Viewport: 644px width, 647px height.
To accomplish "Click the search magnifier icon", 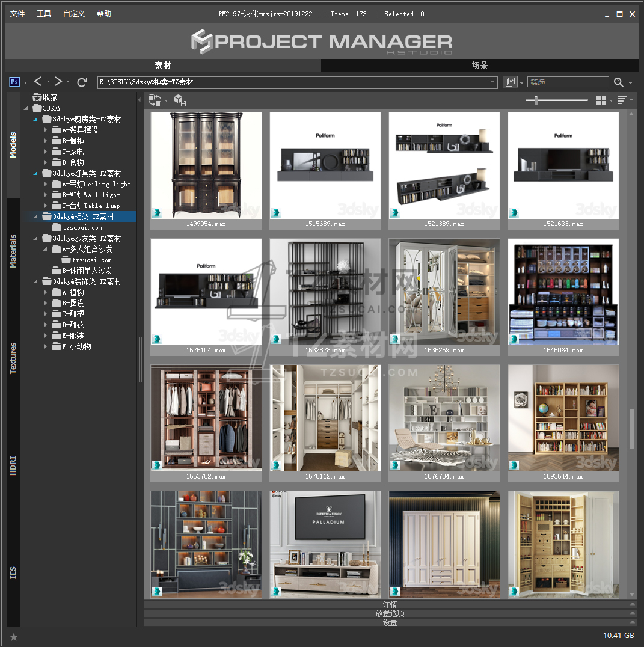I will tap(619, 82).
